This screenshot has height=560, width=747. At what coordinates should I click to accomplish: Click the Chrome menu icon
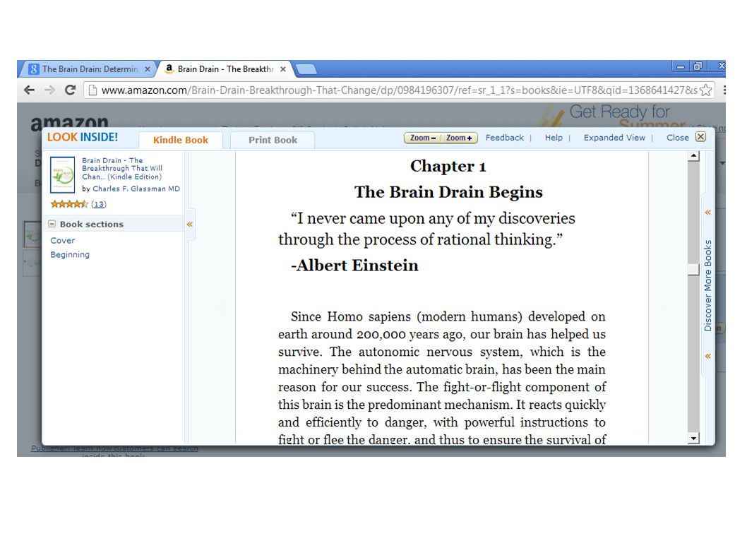tap(724, 90)
